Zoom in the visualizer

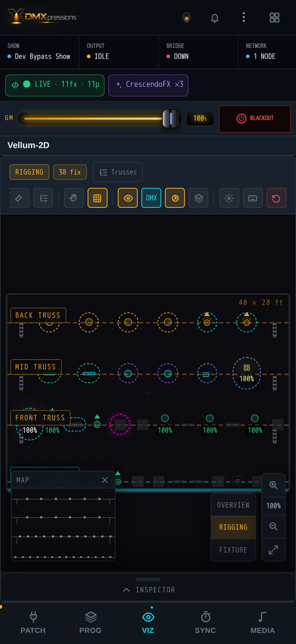point(274,485)
